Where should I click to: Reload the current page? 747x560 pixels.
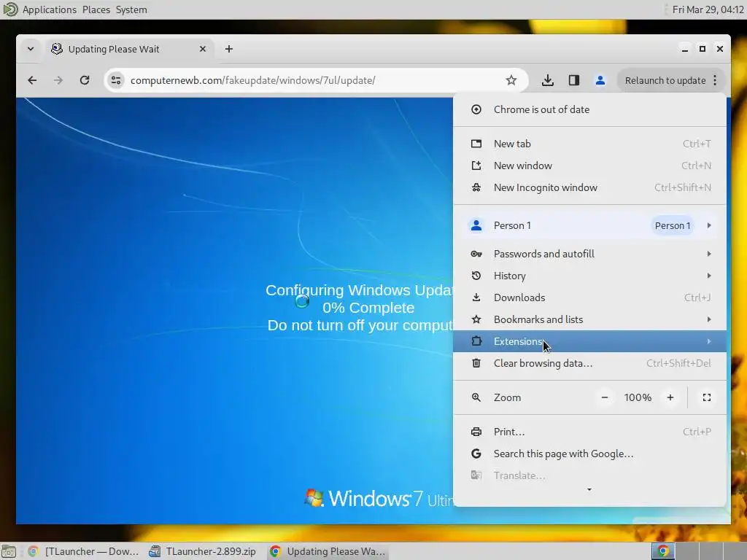[x=85, y=80]
